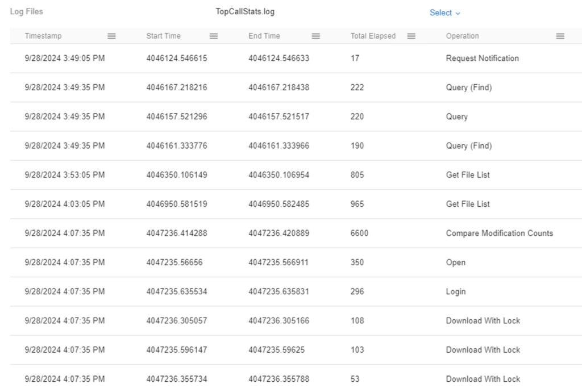Click end time 4046950.582485

(278, 204)
